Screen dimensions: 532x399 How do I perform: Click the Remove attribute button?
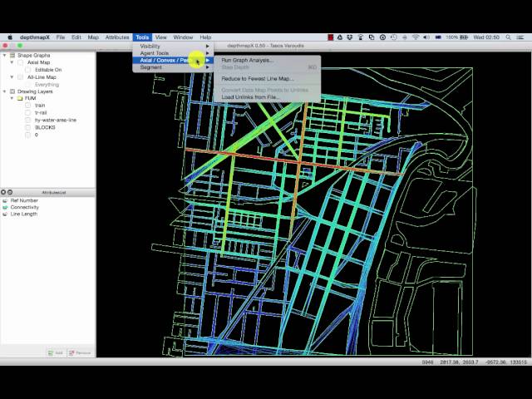tap(80, 352)
